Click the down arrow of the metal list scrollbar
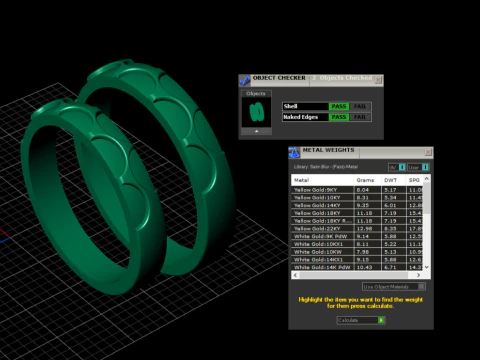 tap(427, 267)
